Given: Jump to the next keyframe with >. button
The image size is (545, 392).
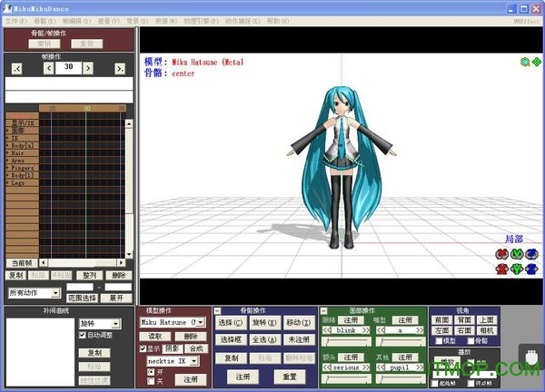Looking at the screenshot, I should click(120, 68).
